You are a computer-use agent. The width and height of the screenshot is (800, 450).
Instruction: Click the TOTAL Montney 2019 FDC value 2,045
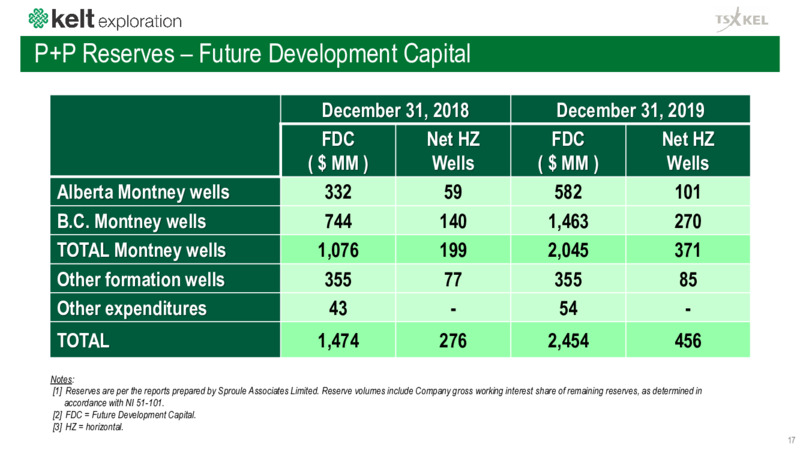click(x=568, y=251)
